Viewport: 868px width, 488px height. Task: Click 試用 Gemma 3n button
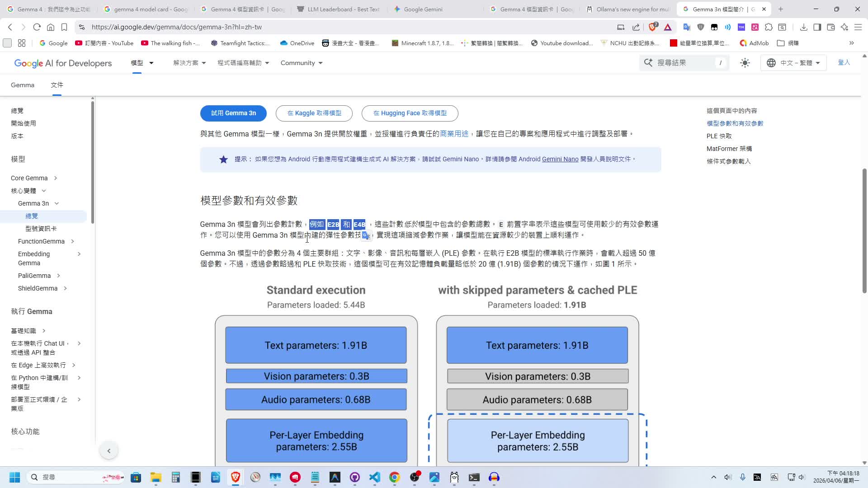(233, 113)
